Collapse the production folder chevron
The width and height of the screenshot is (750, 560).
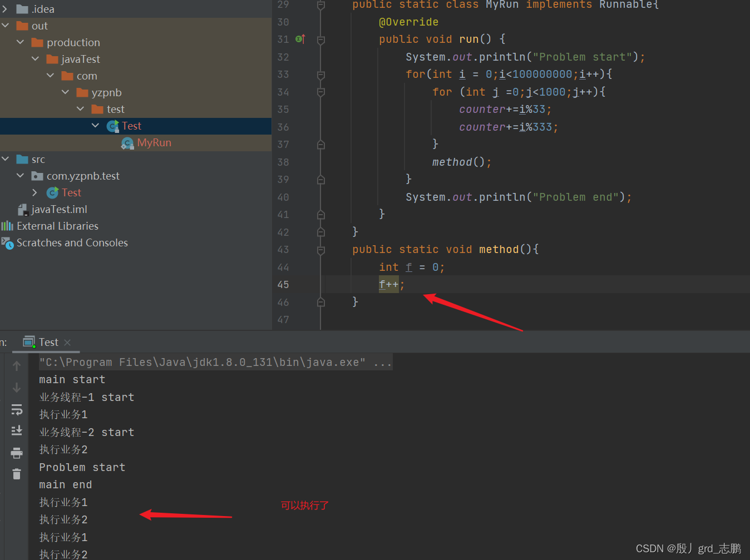[21, 42]
